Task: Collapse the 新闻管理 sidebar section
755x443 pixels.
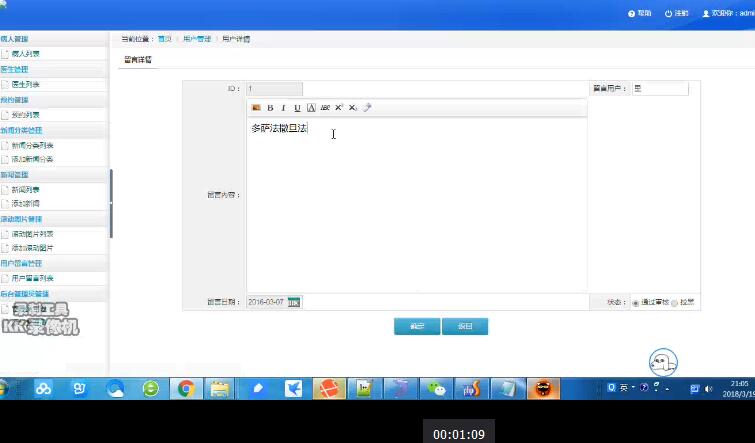Action: point(22,174)
